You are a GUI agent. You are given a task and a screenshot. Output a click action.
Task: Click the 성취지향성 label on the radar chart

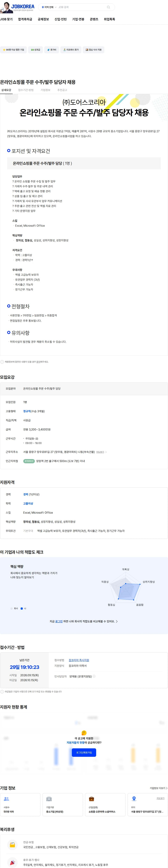149,582
